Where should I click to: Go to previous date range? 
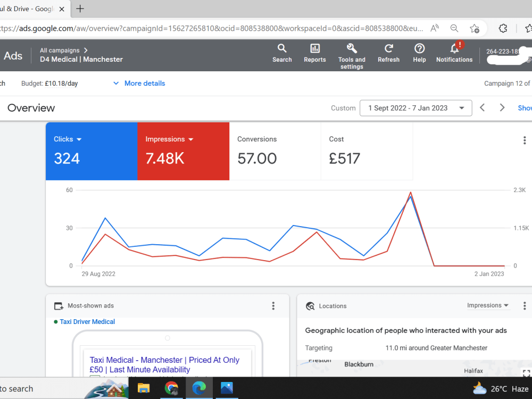[x=482, y=108]
